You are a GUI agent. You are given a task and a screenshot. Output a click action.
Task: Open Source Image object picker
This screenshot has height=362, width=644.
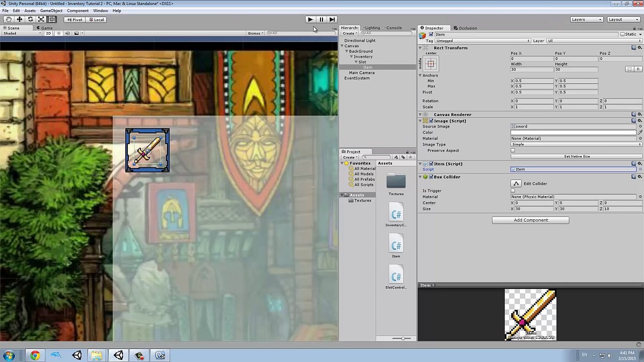click(x=640, y=127)
